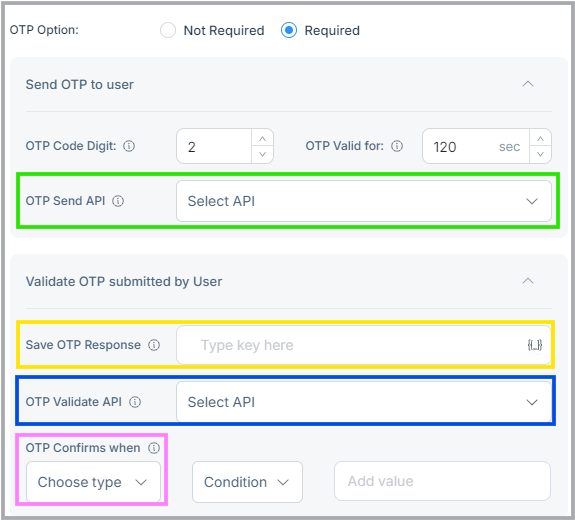This screenshot has height=520, width=575.
Task: Increase OTP Code Digit with up arrow
Action: pos(262,139)
